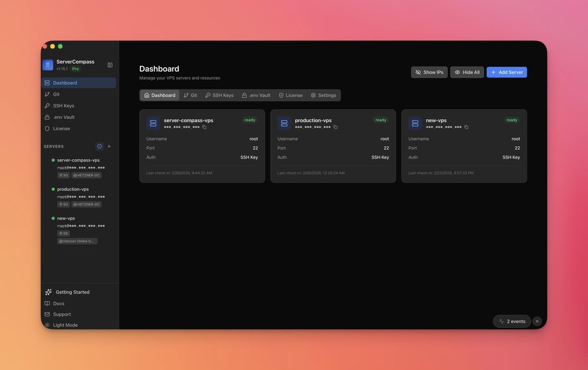
Task: Click the Add Server button
Action: click(507, 72)
